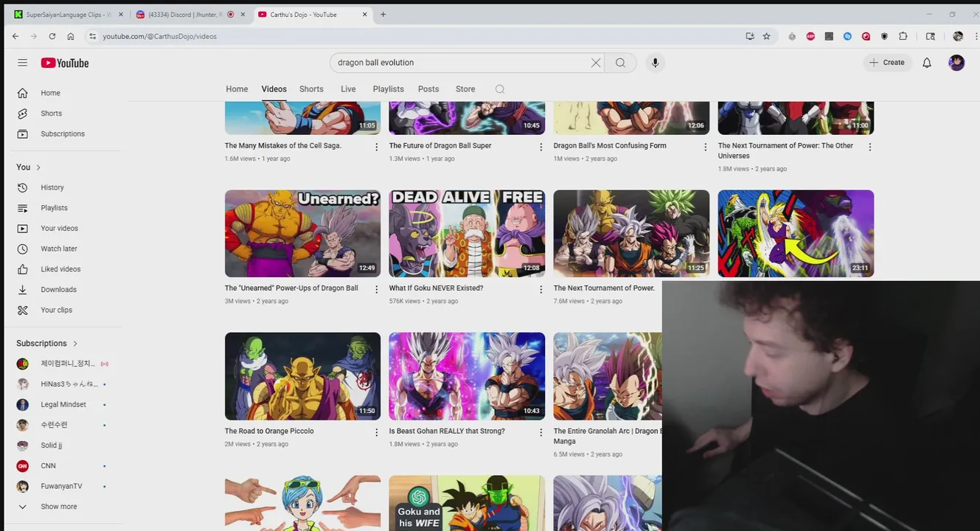Clear the search box with the X icon
This screenshot has height=531, width=980.
pyautogui.click(x=596, y=63)
